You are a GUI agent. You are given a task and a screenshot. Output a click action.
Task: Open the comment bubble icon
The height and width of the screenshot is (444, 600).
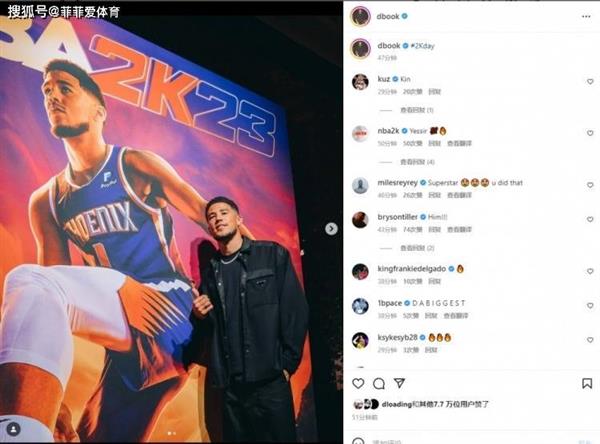(x=378, y=383)
